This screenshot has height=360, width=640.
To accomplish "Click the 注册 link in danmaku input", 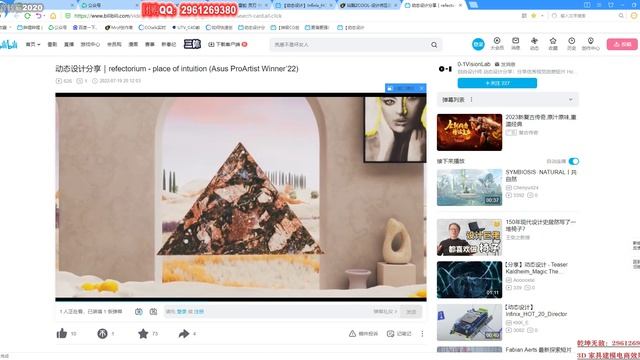I will coord(199,311).
